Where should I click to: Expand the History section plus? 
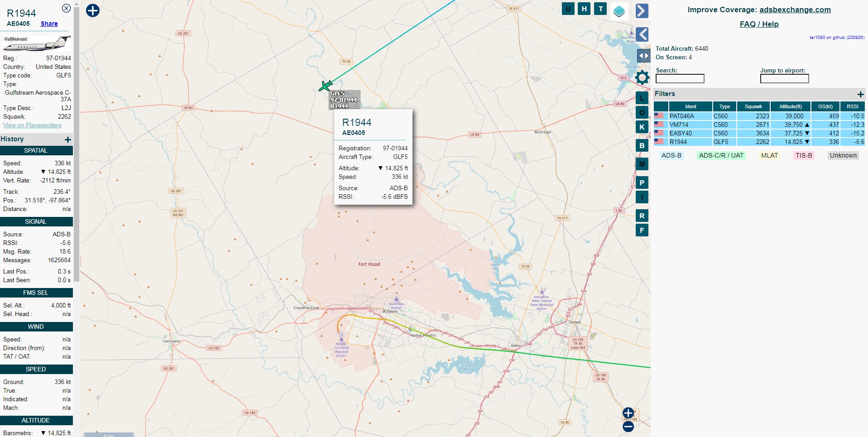pos(68,139)
